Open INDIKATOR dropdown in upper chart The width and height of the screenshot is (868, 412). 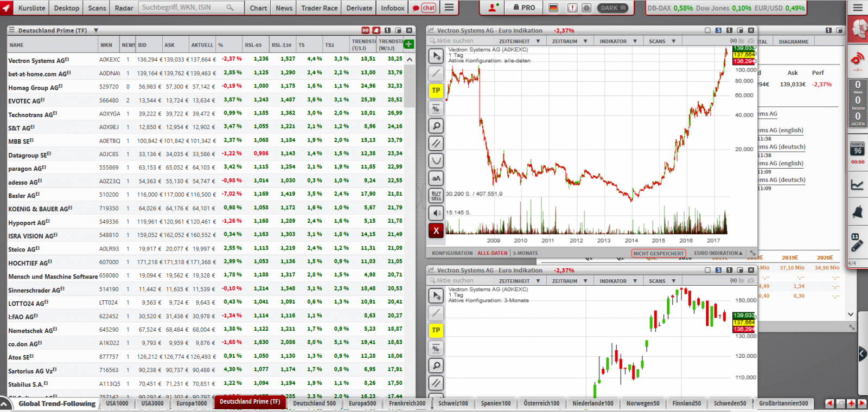(618, 41)
